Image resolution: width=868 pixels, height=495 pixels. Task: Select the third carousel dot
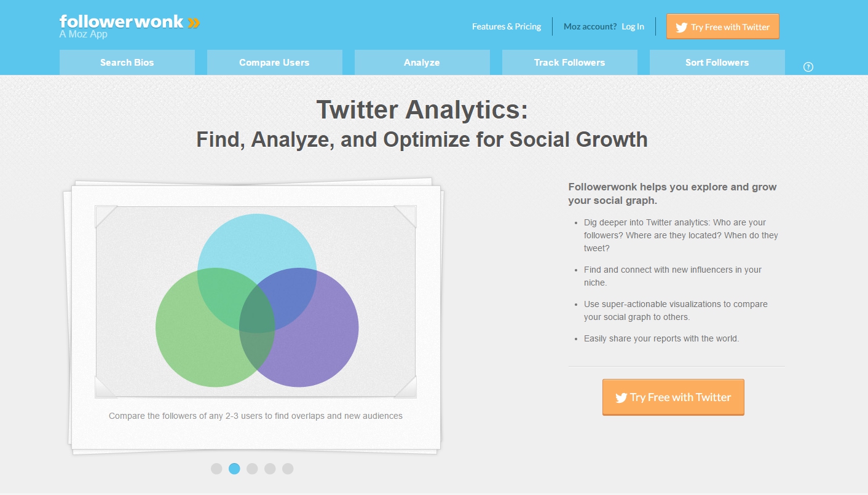[x=252, y=469]
